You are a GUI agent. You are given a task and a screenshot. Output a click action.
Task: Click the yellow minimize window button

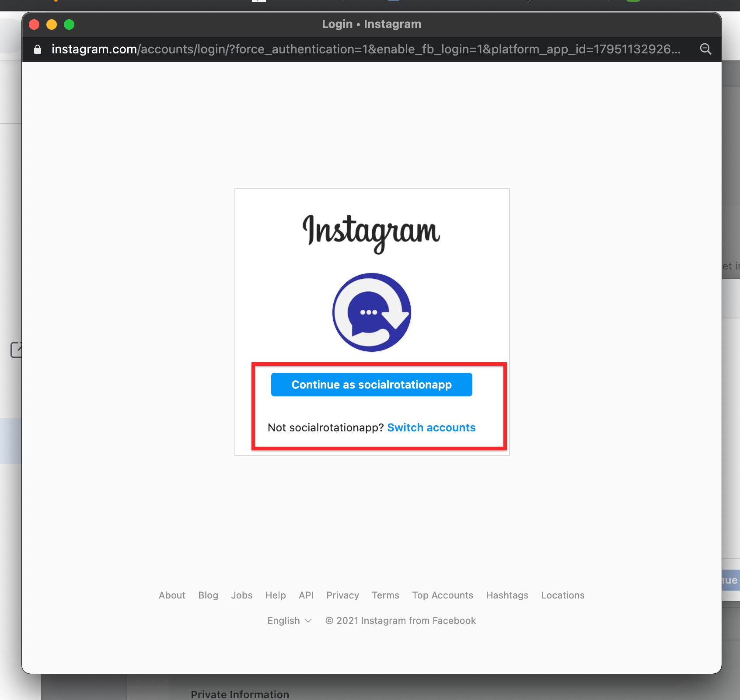tap(52, 24)
